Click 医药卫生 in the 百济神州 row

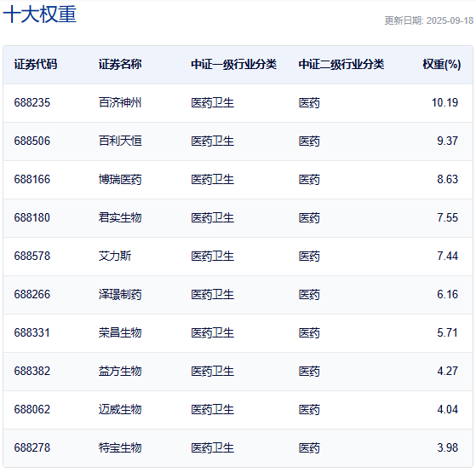pyautogui.click(x=213, y=102)
